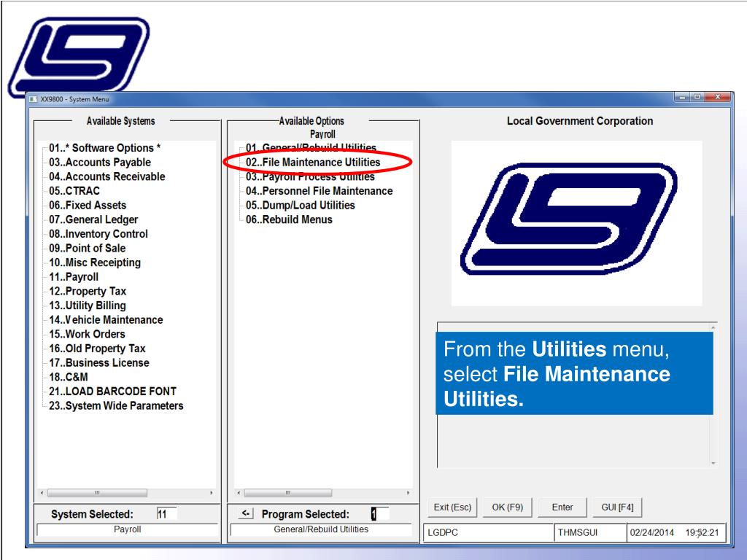Click the Local Government Corporation logo image
The image size is (747, 560).
(576, 223)
